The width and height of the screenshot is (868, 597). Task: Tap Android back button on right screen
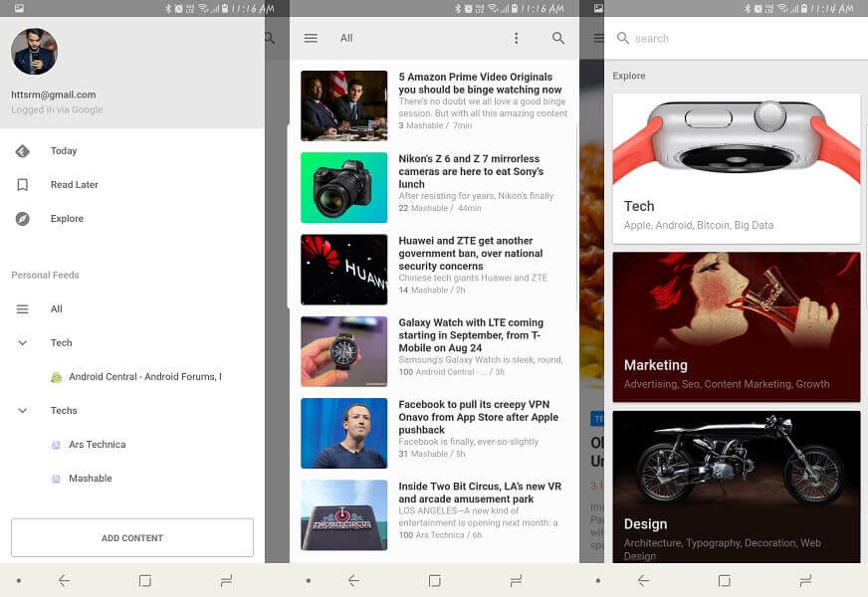[x=643, y=580]
